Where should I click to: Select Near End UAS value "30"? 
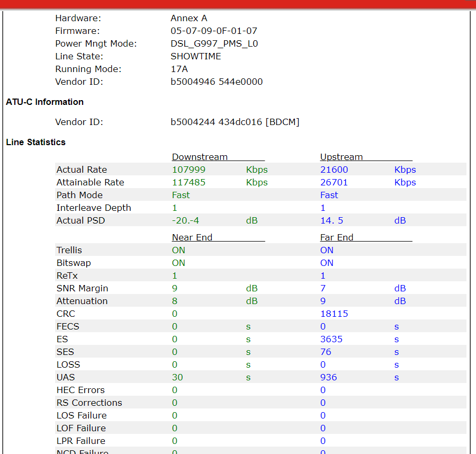coord(177,378)
